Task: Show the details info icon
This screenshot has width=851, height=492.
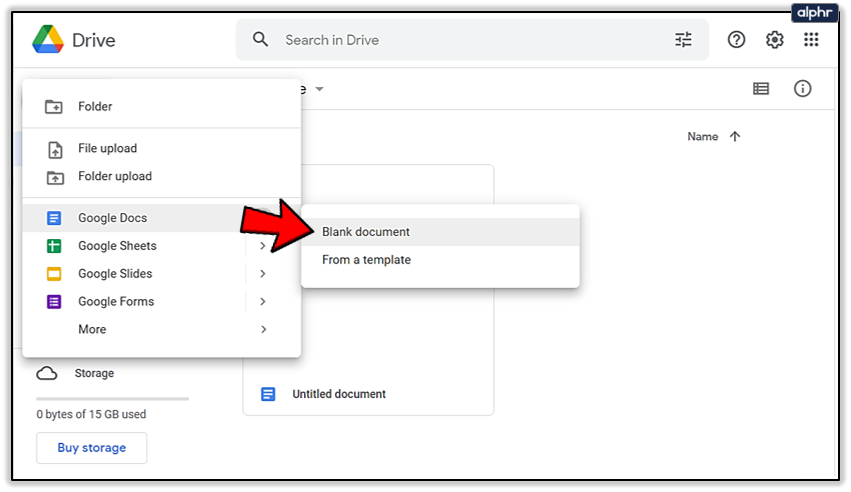Action: (802, 88)
